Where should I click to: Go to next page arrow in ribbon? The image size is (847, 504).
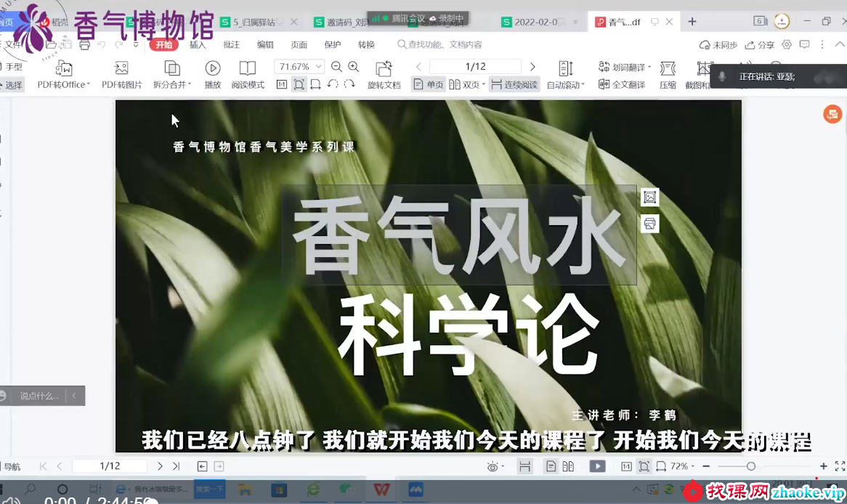click(x=532, y=66)
